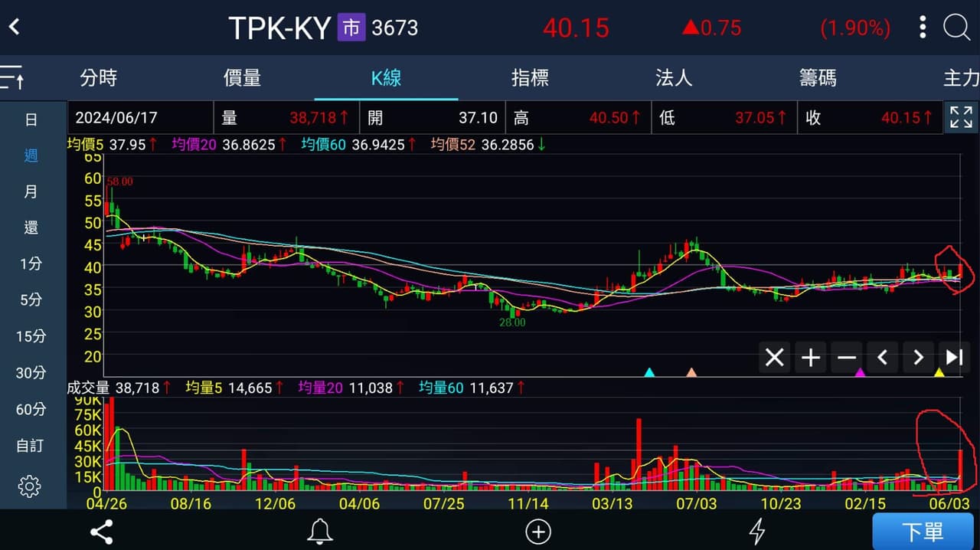Image resolution: width=980 pixels, height=550 pixels.
Task: Click the cyan triangle timeline marker
Action: 649,372
